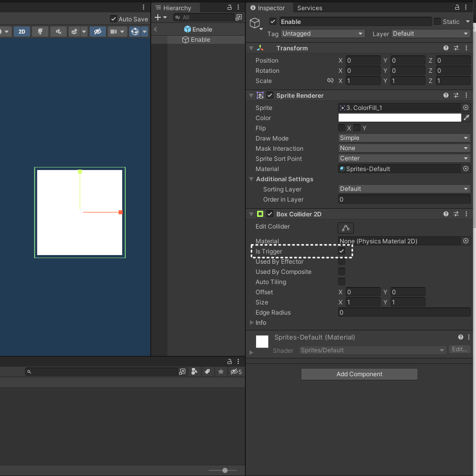This screenshot has width=476, height=476.
Task: Open Mask Interaction dropdown
Action: tap(404, 148)
